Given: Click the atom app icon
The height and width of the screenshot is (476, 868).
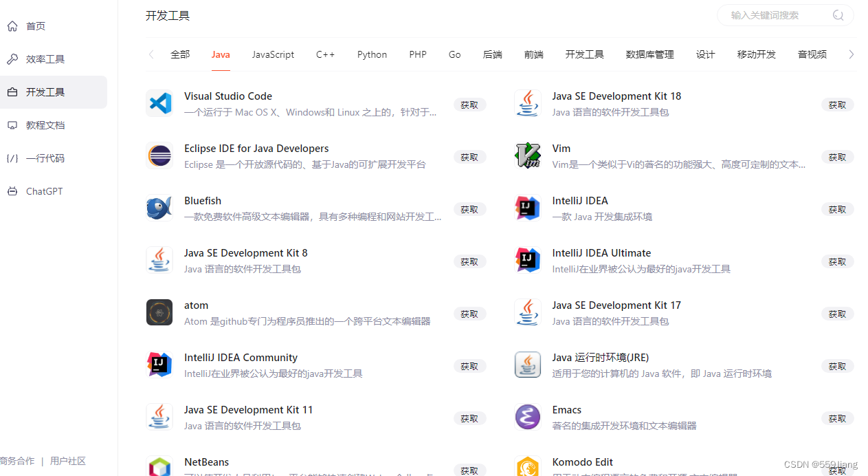Looking at the screenshot, I should click(159, 312).
